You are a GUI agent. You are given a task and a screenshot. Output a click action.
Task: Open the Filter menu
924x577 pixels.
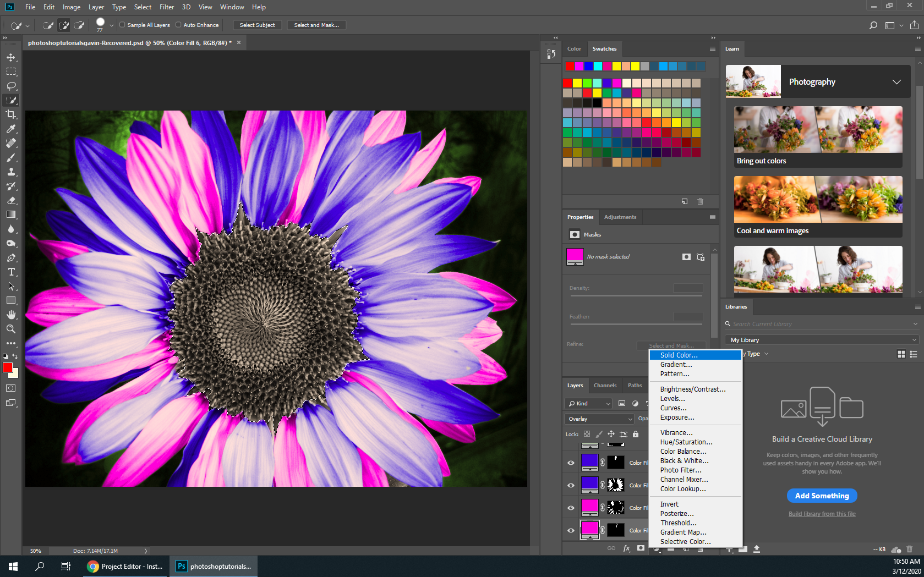(167, 7)
